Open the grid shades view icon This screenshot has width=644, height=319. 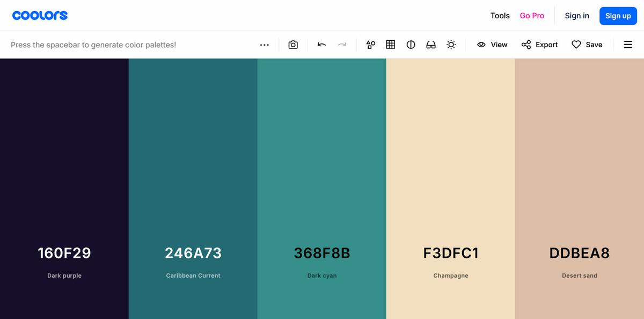coord(391,45)
